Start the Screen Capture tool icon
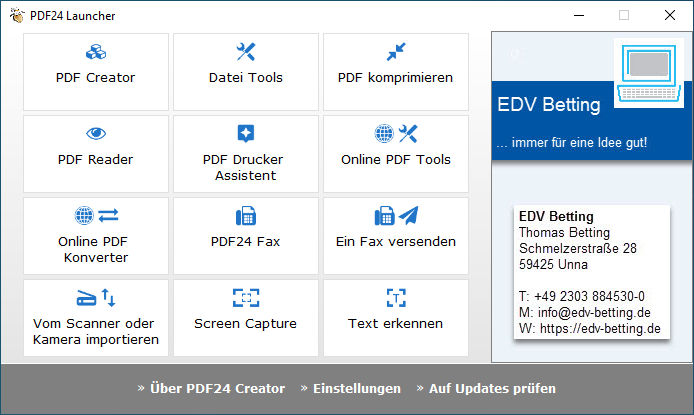Image resolution: width=694 pixels, height=415 pixels. click(246, 298)
